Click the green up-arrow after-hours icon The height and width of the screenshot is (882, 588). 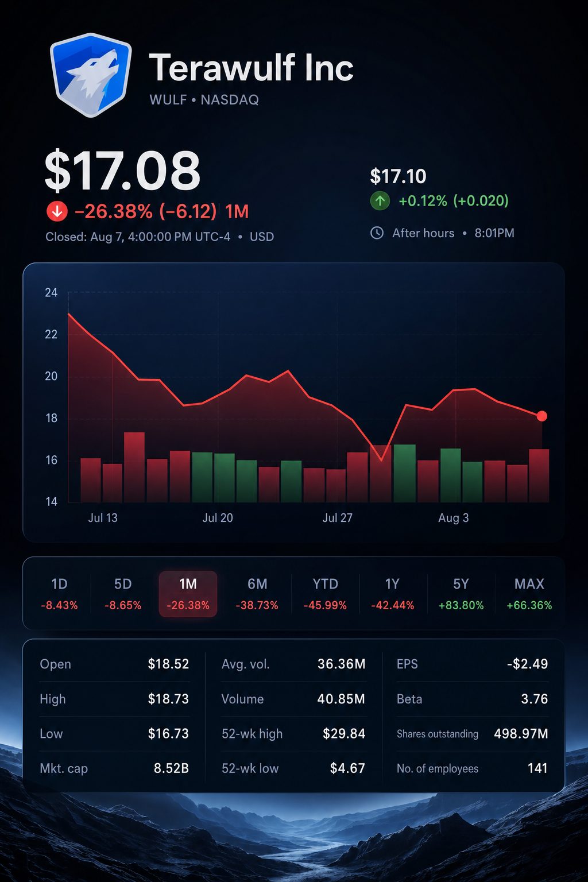point(380,201)
